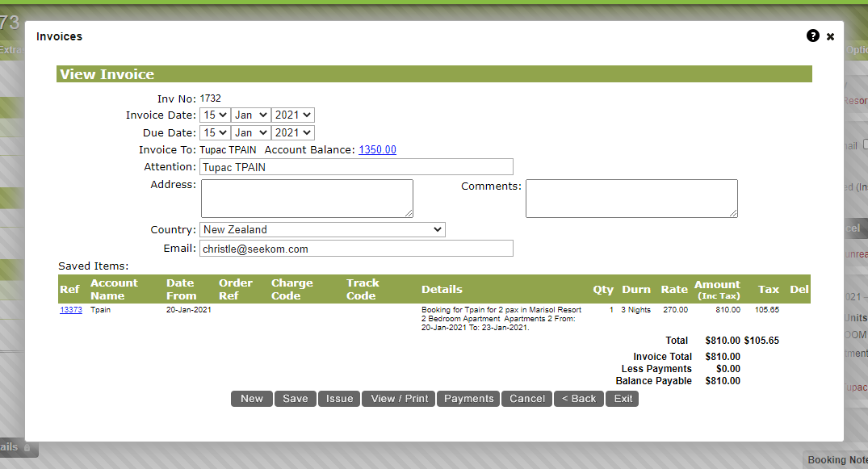Save the current invoice
Screen dimensions: 868x469
coord(295,398)
